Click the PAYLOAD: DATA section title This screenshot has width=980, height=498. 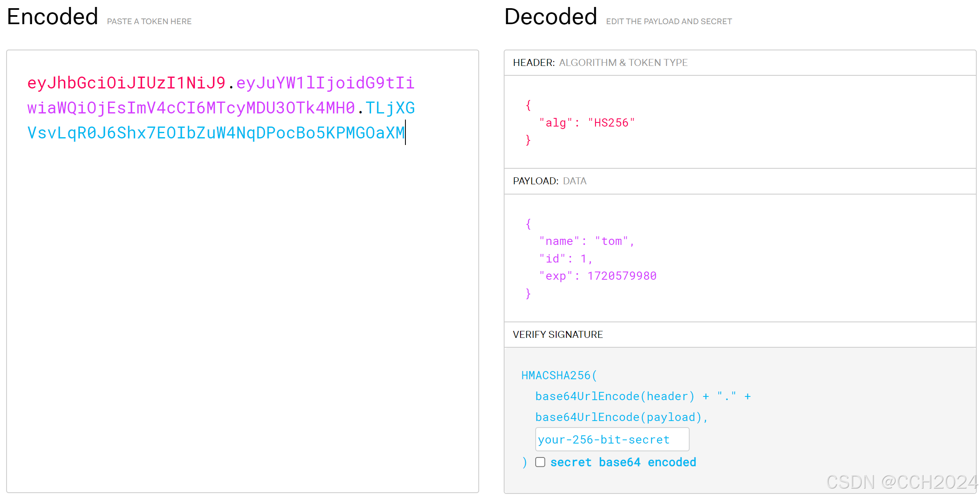point(549,181)
